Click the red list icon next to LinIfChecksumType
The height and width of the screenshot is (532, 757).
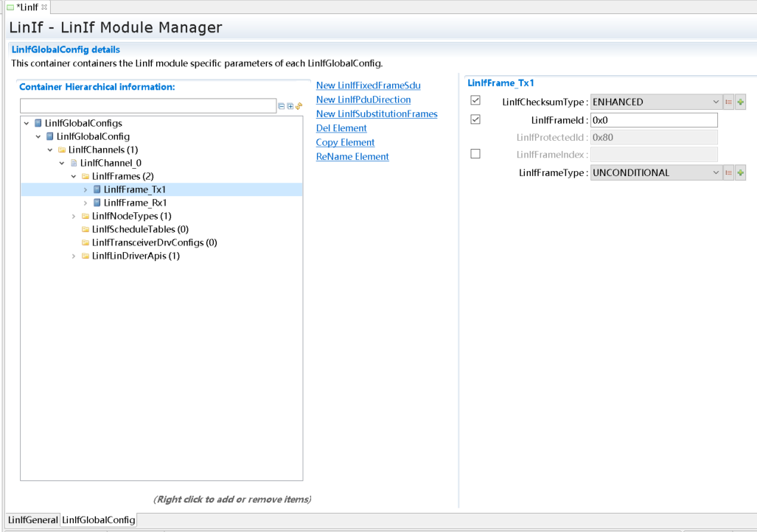click(x=728, y=102)
